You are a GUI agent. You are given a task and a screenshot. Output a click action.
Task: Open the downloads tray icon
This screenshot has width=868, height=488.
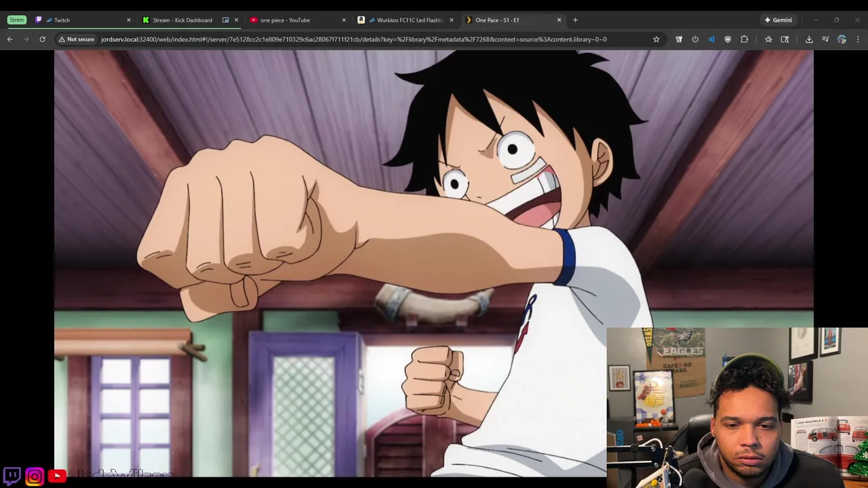coord(809,39)
